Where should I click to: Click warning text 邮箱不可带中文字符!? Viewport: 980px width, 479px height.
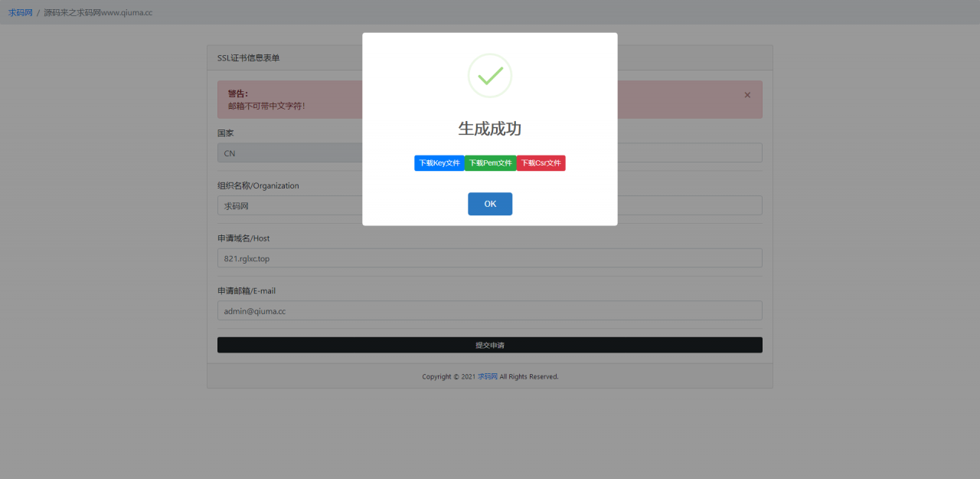pyautogui.click(x=267, y=106)
